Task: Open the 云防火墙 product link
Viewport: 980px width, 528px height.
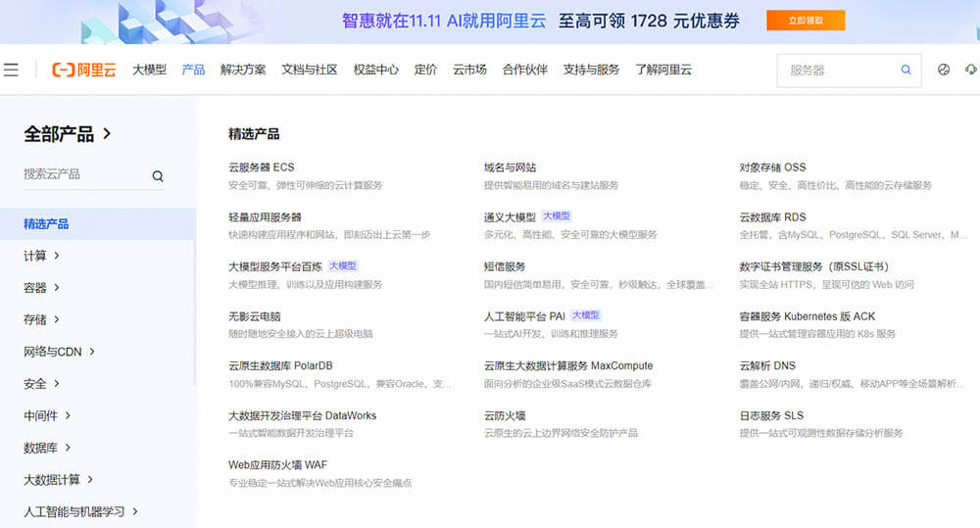Action: point(505,415)
